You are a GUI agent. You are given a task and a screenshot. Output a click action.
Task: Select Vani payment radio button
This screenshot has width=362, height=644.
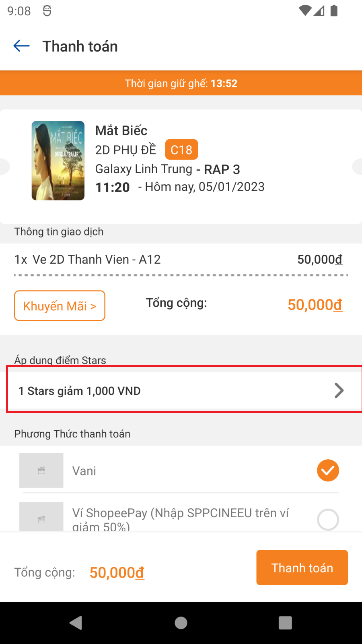pyautogui.click(x=328, y=470)
